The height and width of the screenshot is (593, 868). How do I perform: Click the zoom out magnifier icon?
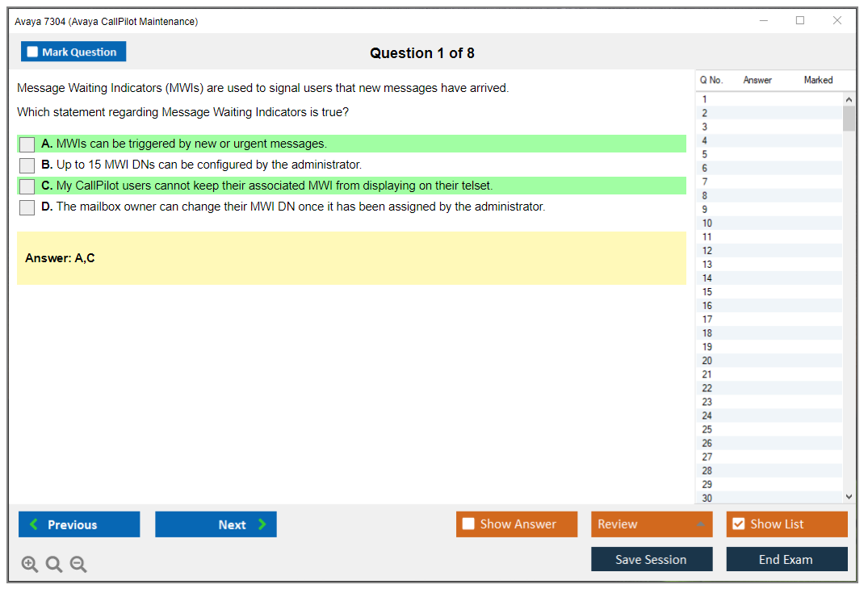click(78, 565)
